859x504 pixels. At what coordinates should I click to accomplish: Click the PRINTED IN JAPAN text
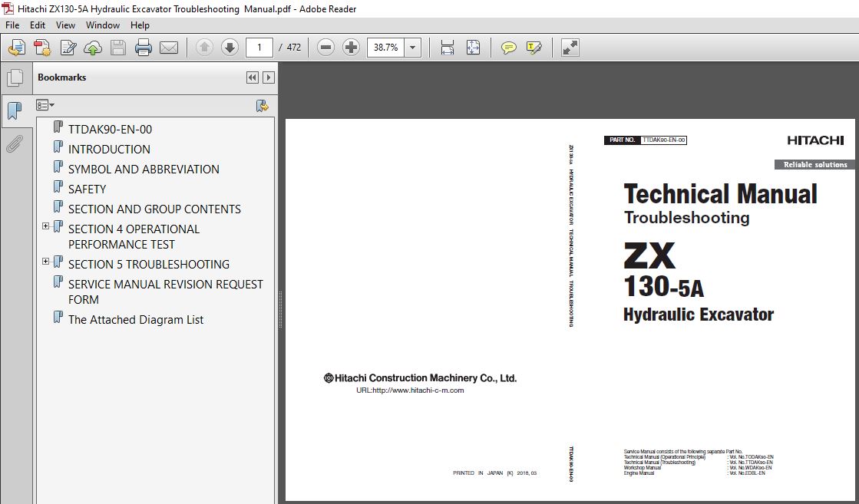pos(494,473)
